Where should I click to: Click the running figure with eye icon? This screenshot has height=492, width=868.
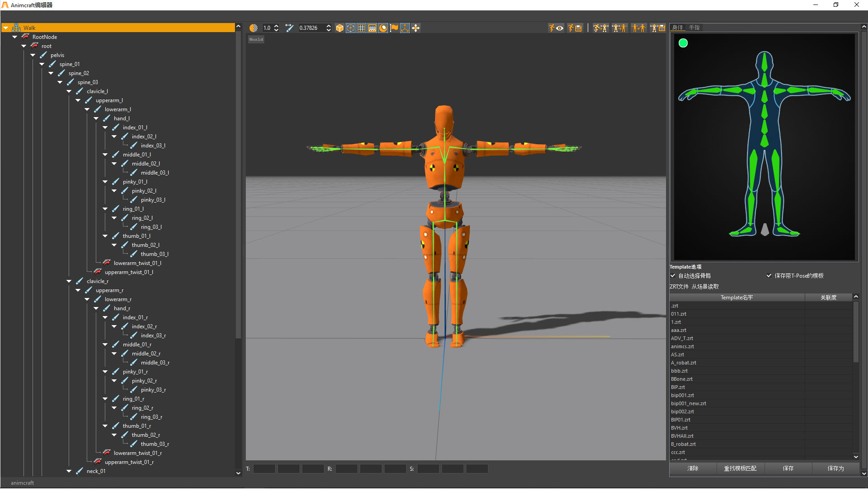point(556,28)
